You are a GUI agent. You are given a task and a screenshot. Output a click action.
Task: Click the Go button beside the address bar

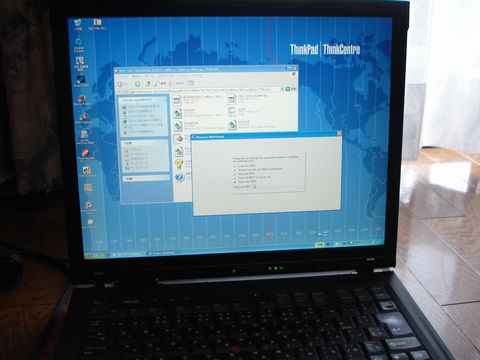291,89
